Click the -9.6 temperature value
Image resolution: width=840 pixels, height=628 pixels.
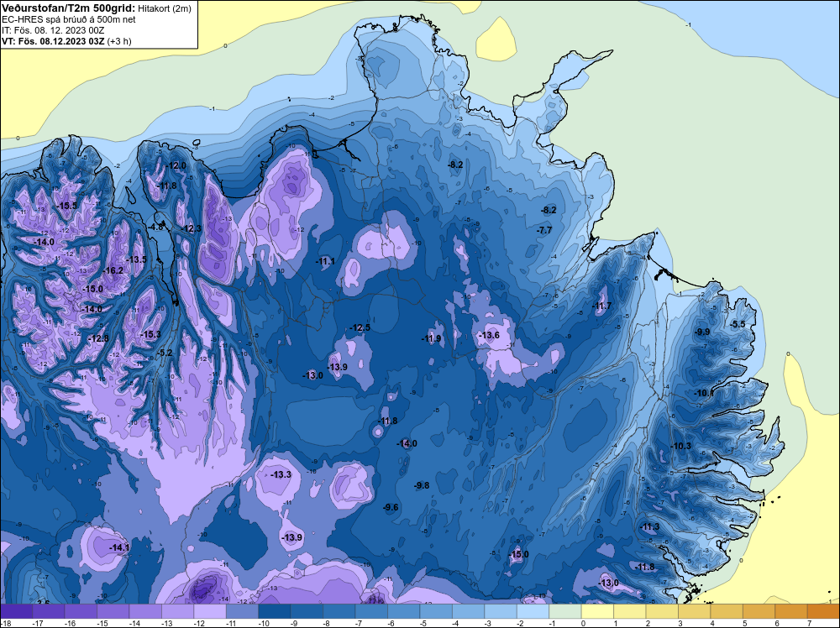(391, 507)
